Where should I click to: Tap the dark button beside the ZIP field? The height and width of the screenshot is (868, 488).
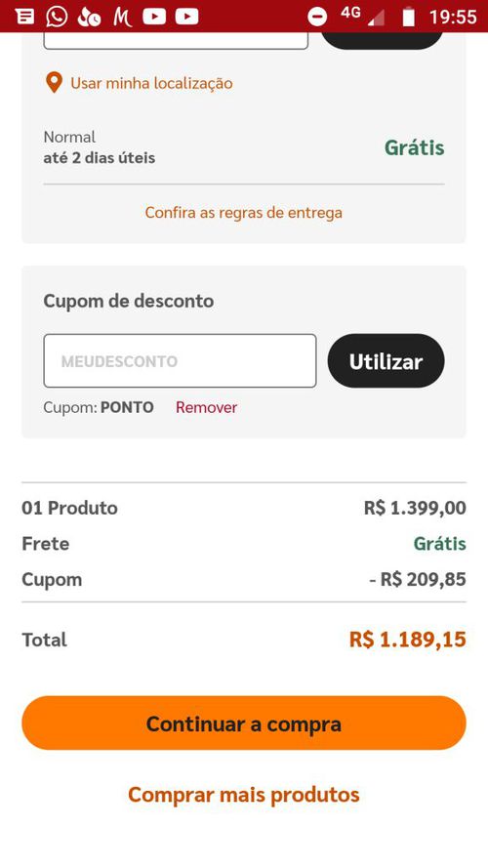pos(383,40)
